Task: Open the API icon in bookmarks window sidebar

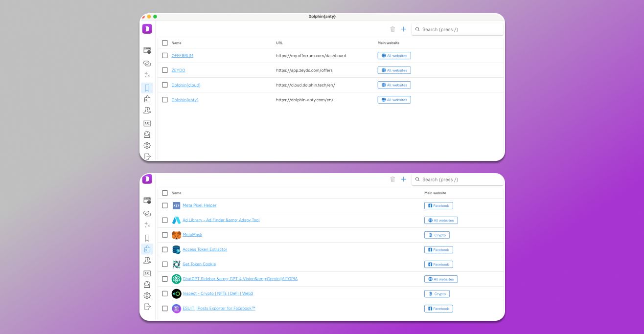Action: click(x=147, y=123)
